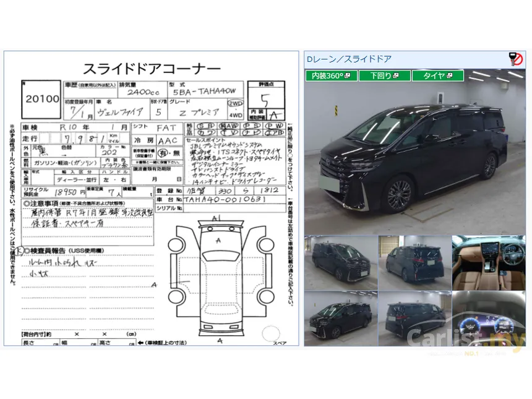Open the タイヤ tire photos button
This screenshot has width=532, height=399.
pos(438,75)
